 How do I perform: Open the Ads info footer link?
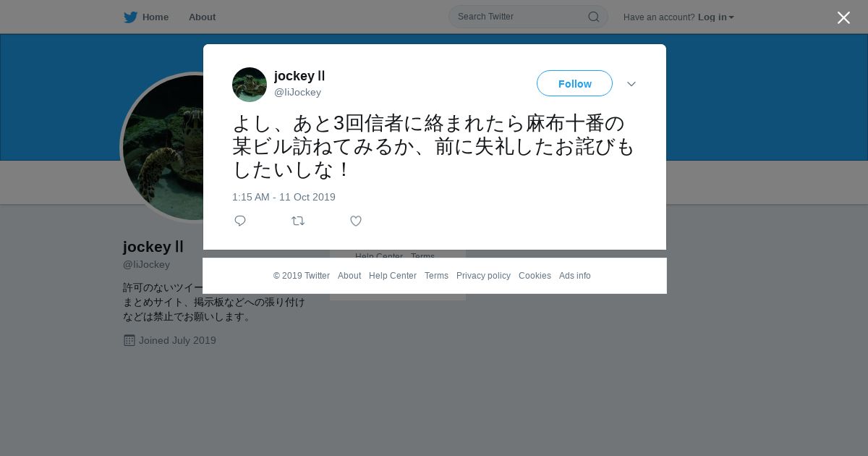pyautogui.click(x=575, y=276)
